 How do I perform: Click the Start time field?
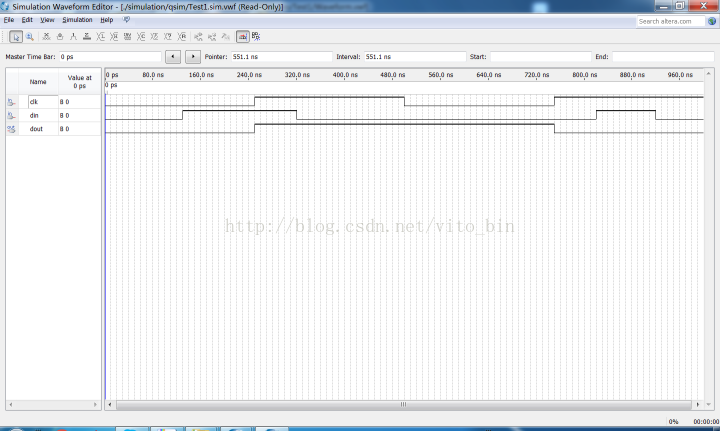click(540, 56)
